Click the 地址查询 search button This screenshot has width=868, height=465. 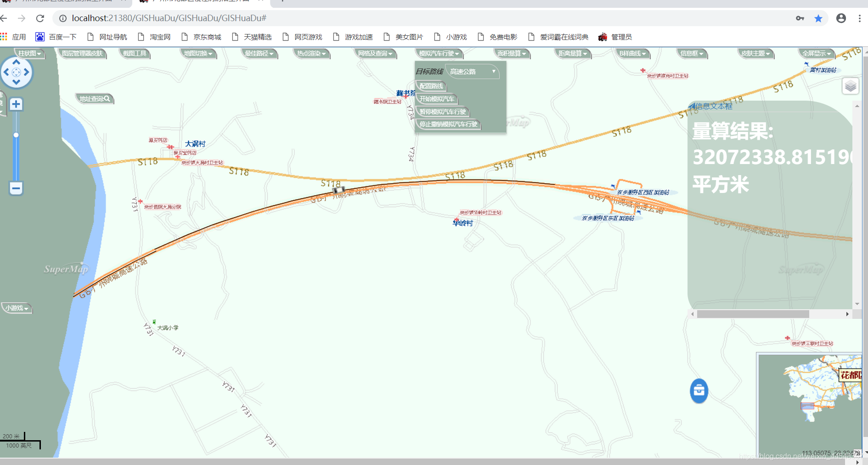pyautogui.click(x=95, y=99)
